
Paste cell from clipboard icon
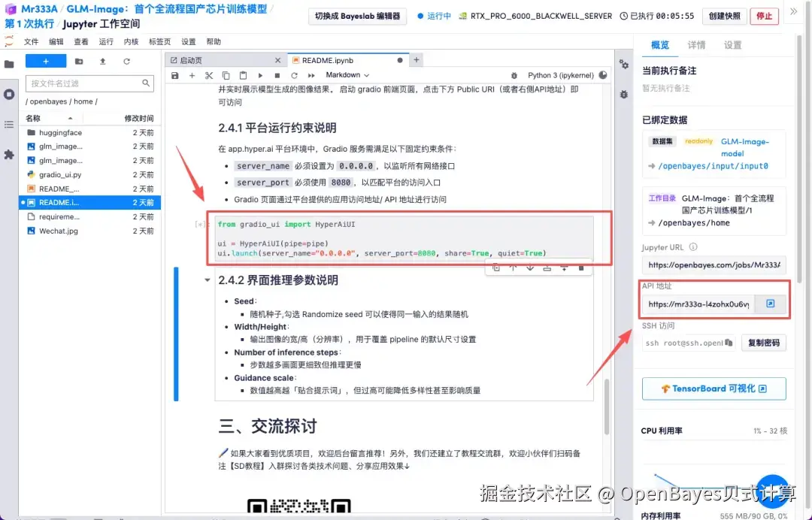[243, 76]
